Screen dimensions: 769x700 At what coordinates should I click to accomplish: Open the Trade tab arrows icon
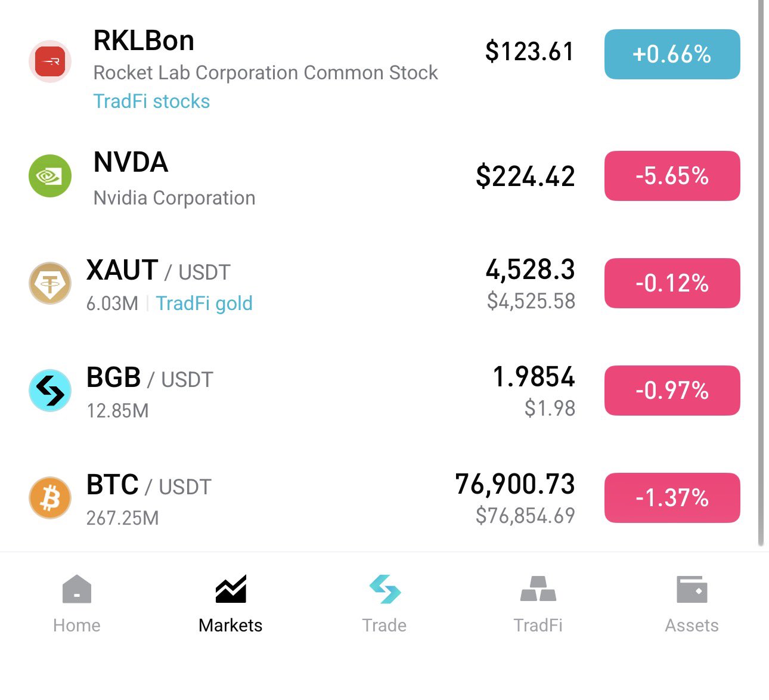click(384, 589)
